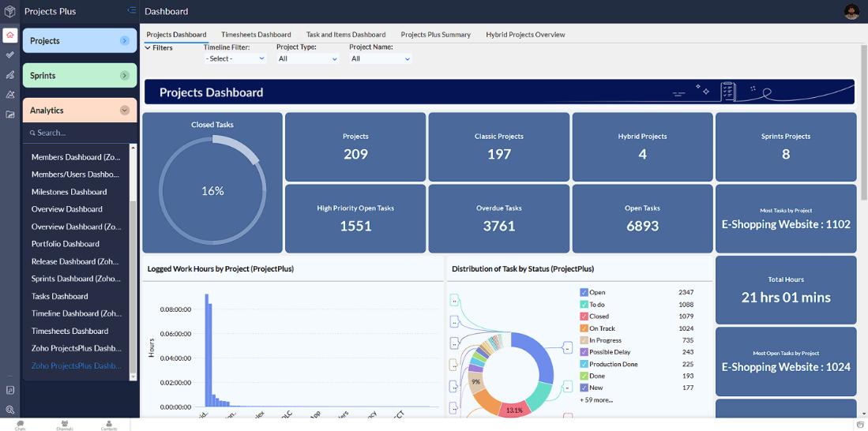The width and height of the screenshot is (868, 431).
Task: Uncheck the Open status legend checkbox
Action: point(584,292)
